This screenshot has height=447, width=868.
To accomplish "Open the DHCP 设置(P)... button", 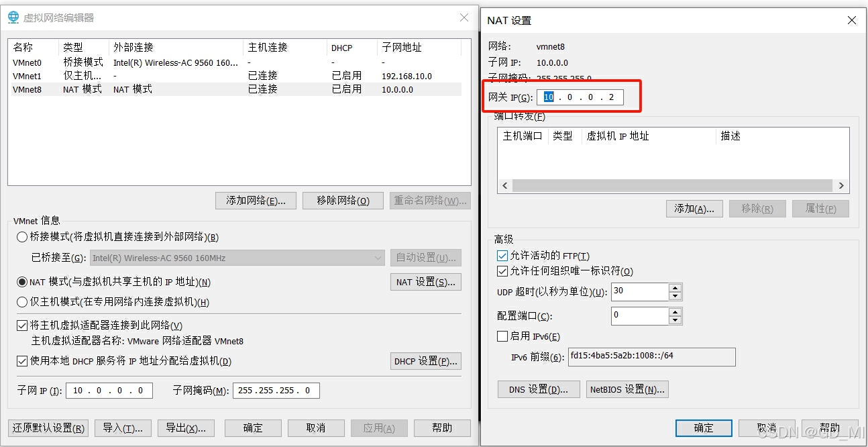I will pos(426,361).
